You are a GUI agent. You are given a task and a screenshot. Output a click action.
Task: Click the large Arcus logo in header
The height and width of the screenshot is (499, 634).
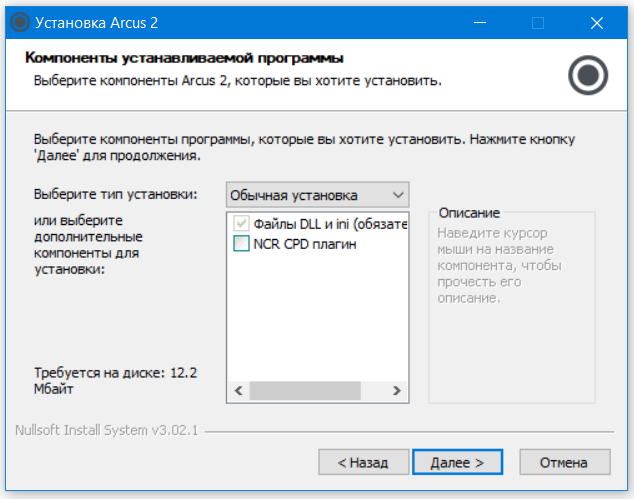coord(588,75)
